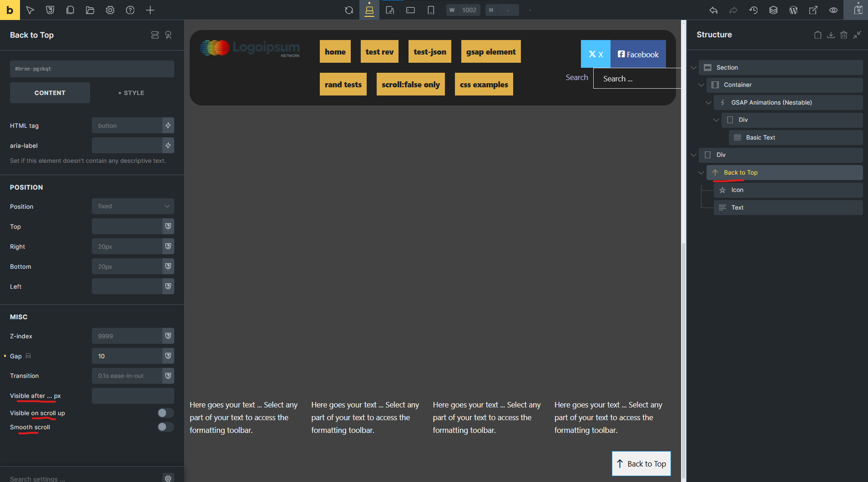Collapse the Section element in the Structure panel
This screenshot has height=482, width=868.
[693, 68]
